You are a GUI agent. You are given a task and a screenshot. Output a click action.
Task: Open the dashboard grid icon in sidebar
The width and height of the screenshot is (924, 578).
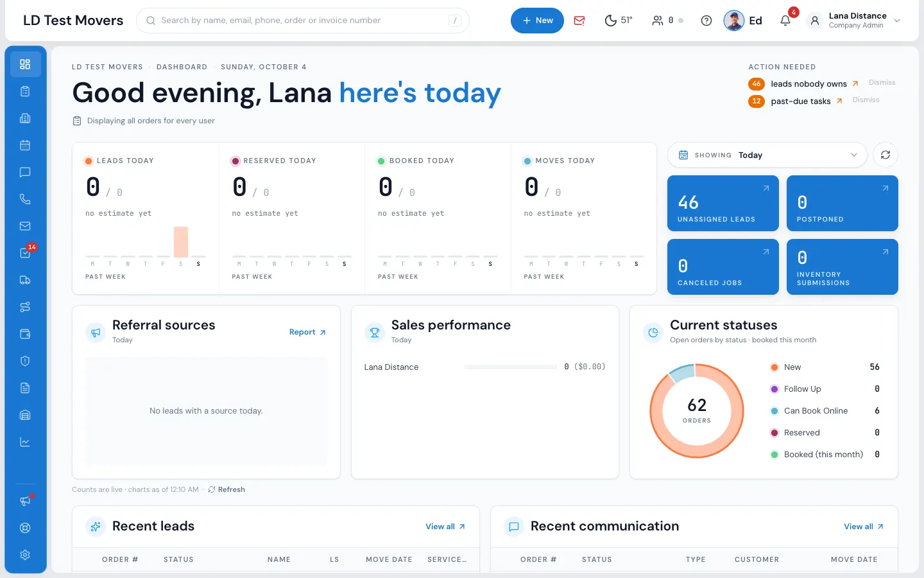[25, 64]
